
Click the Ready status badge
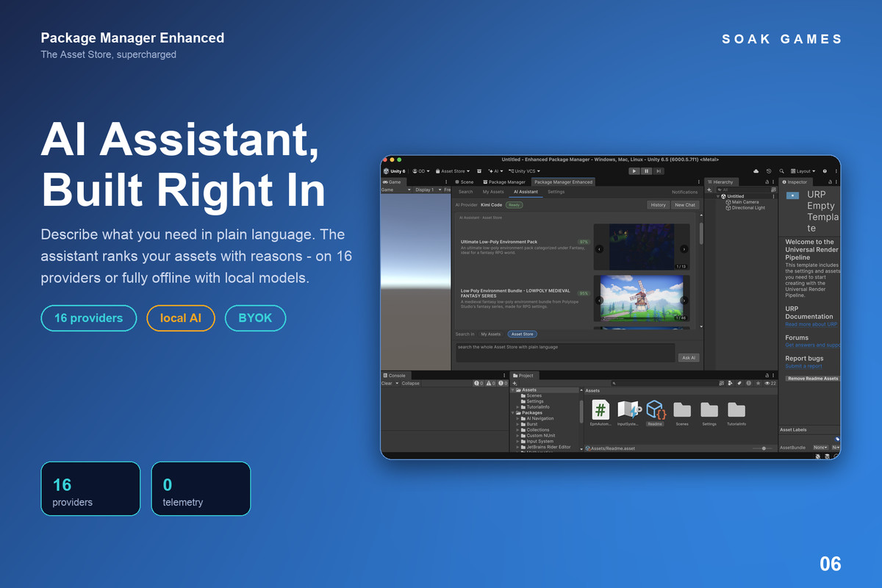514,205
